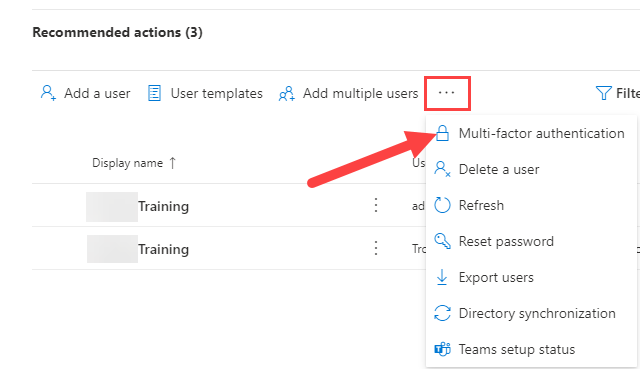Click the Multi-factor authentication lock icon
Image resolution: width=640 pixels, height=369 pixels.
442,133
